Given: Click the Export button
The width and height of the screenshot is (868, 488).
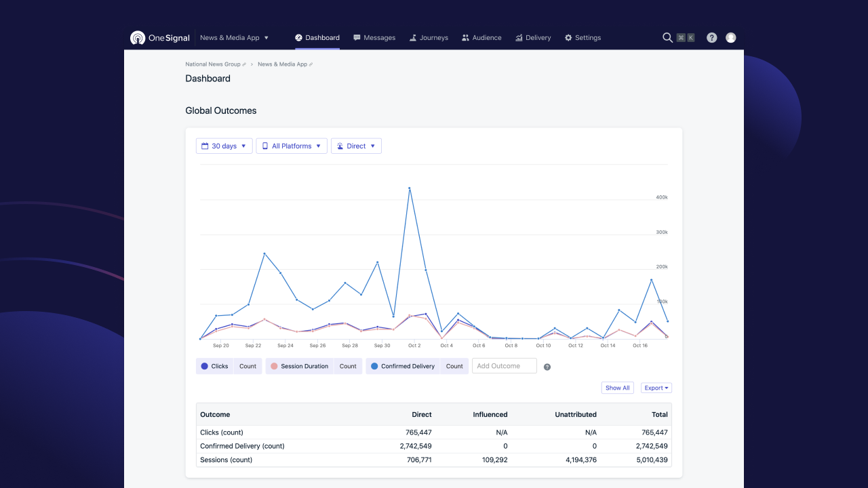Looking at the screenshot, I should 656,388.
